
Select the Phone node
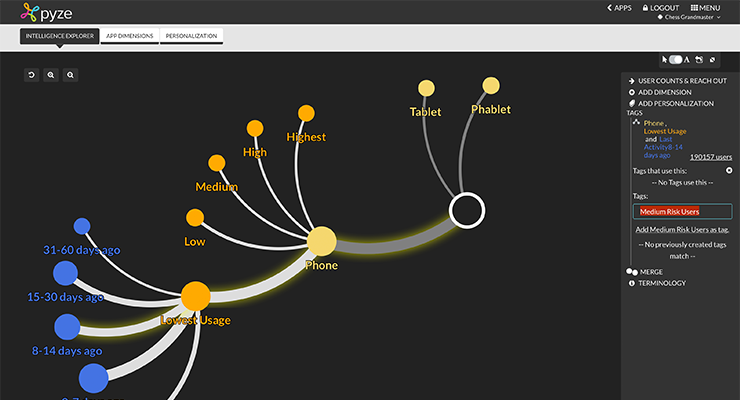point(321,241)
